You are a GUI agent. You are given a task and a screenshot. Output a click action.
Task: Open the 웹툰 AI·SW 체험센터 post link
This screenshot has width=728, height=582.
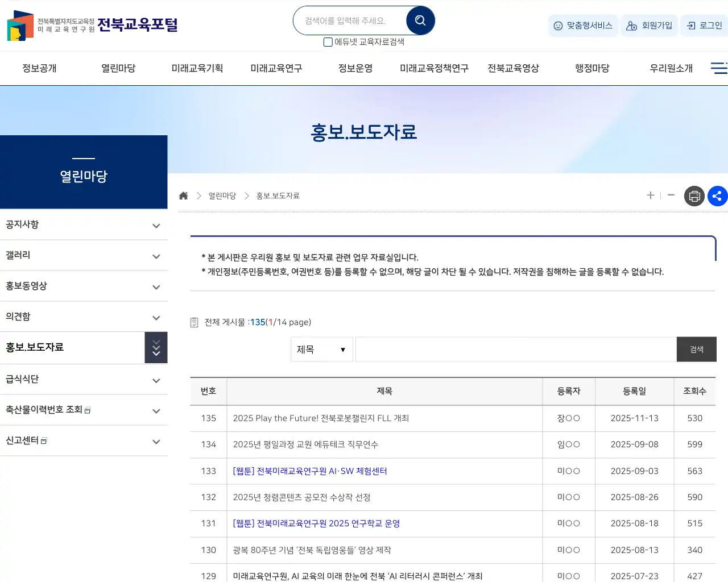coord(311,471)
